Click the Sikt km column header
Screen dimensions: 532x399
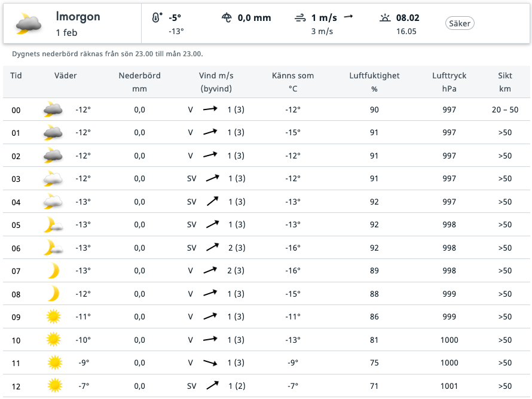click(505, 82)
